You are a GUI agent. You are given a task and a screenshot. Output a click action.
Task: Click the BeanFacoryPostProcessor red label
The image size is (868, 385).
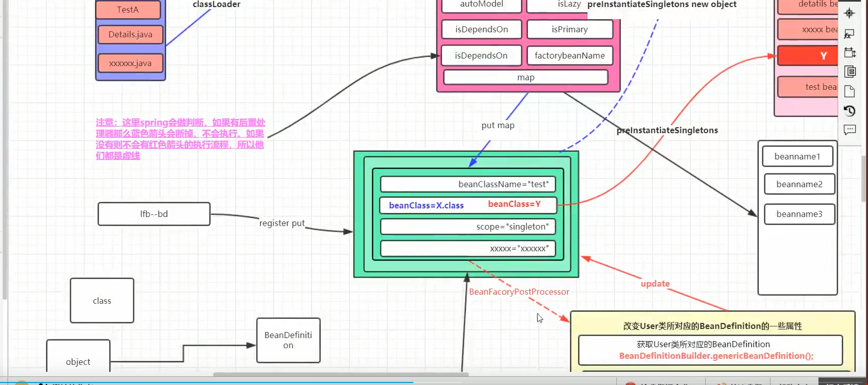point(519,292)
